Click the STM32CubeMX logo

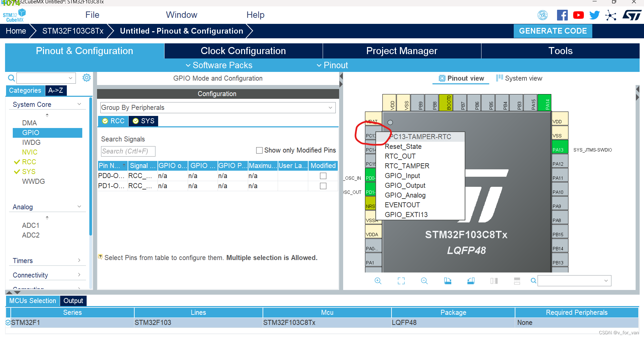(x=14, y=15)
